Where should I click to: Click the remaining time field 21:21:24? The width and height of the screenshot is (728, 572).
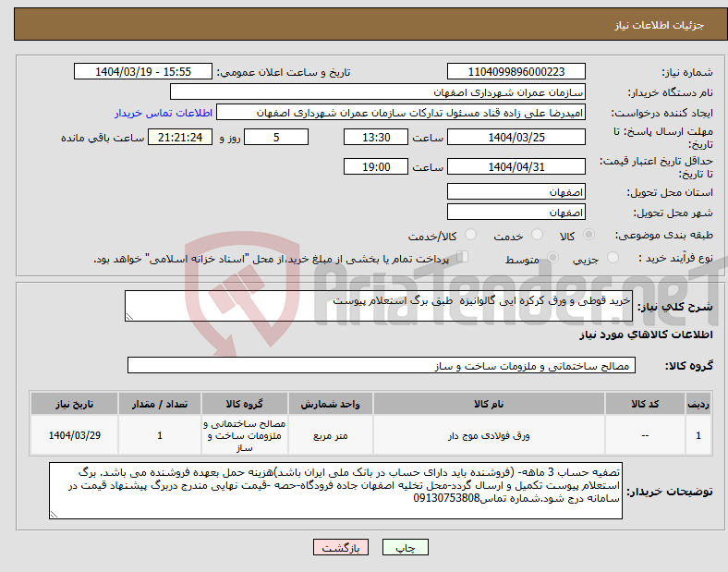[180, 137]
